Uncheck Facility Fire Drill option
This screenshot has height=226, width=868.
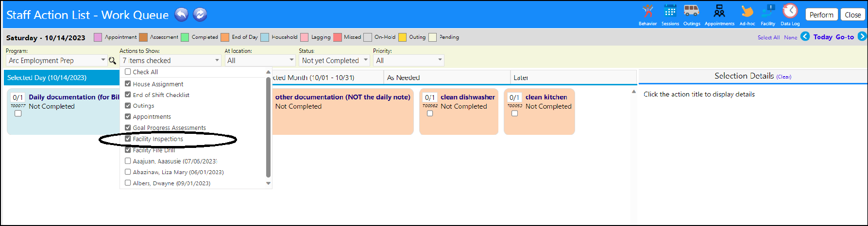pyautogui.click(x=128, y=150)
